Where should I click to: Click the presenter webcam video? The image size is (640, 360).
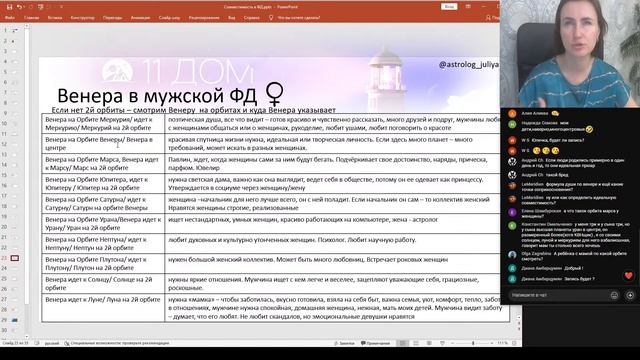pos(570,54)
